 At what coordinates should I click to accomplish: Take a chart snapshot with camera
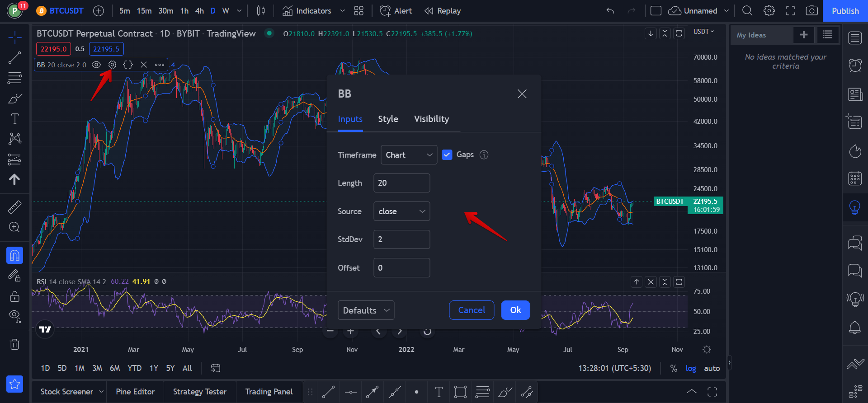point(812,11)
